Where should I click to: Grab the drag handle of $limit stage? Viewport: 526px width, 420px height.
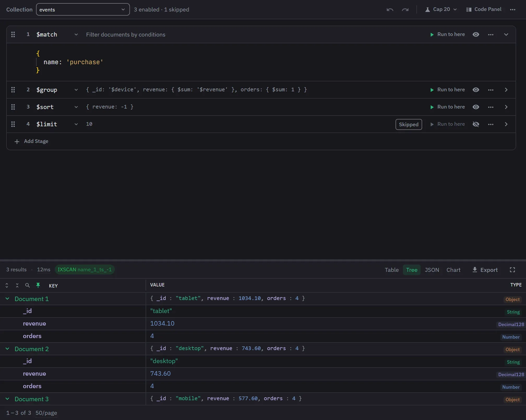[13, 124]
